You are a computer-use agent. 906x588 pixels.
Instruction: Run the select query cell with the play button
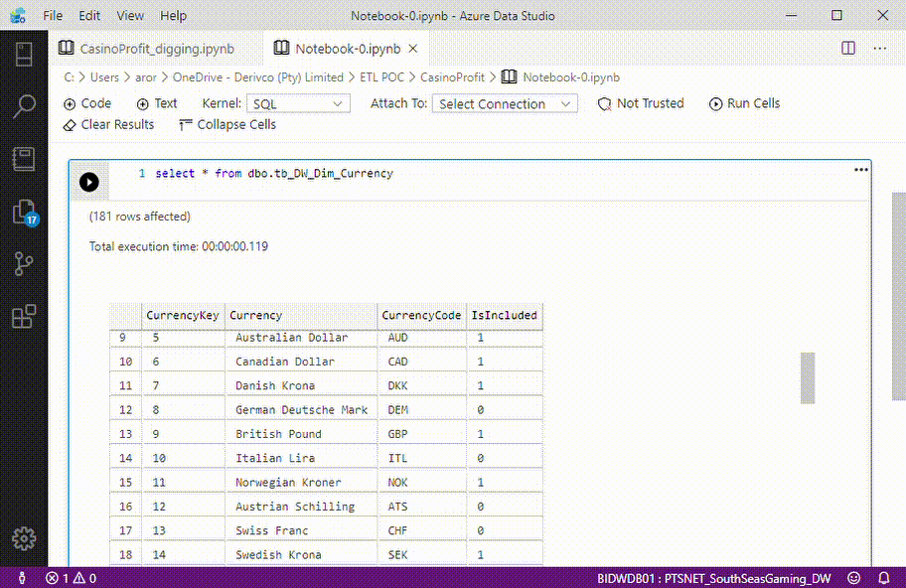(x=88, y=182)
